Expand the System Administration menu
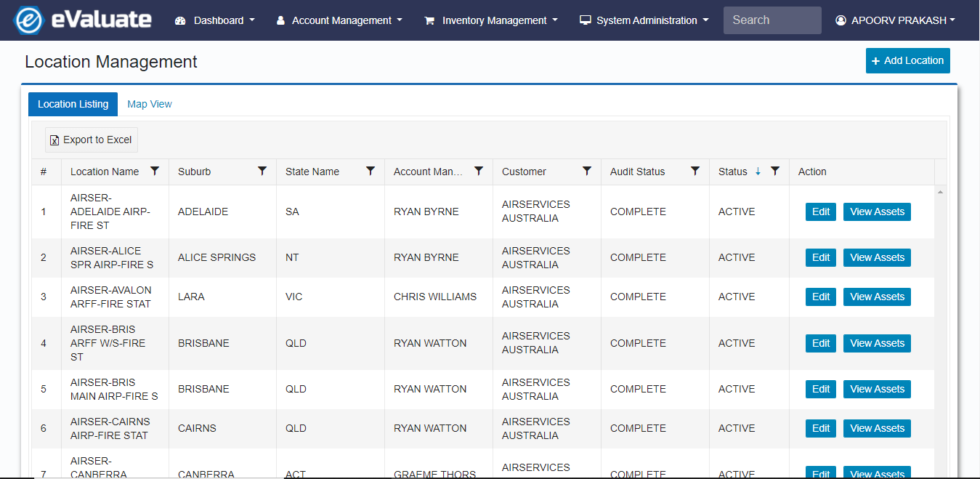The height and width of the screenshot is (479, 980). point(644,20)
